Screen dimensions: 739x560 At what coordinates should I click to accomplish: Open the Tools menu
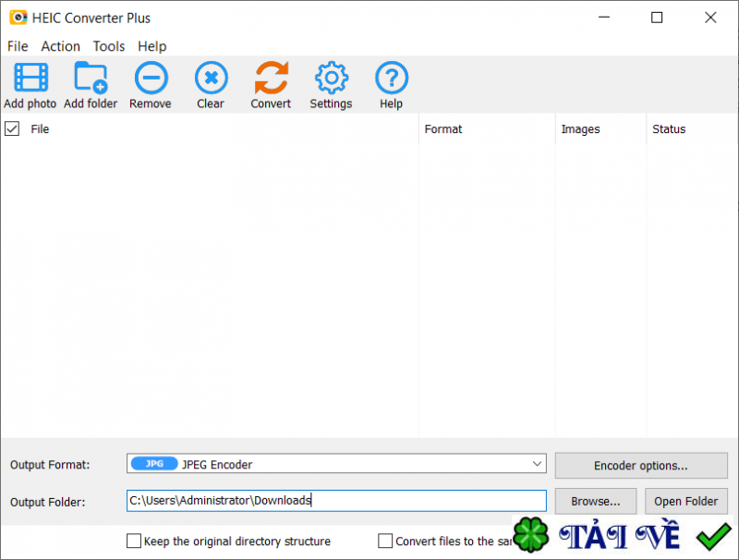click(109, 46)
